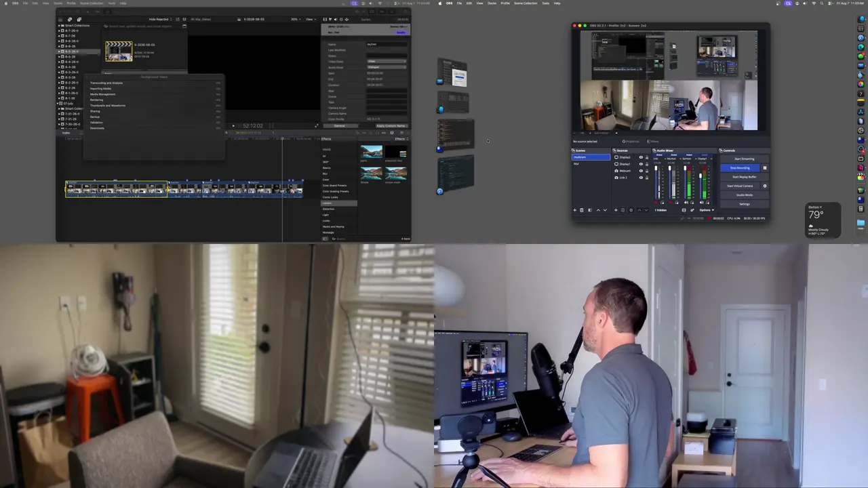
Task: Open Video Roles dropdown in Final Cut inspector
Action: (387, 61)
